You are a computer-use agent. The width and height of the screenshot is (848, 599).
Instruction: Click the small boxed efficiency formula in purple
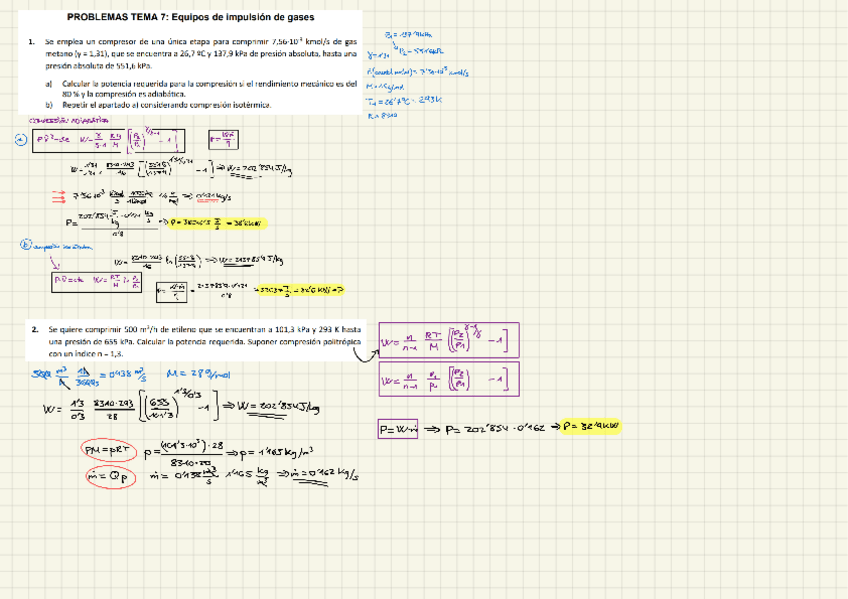225,139
